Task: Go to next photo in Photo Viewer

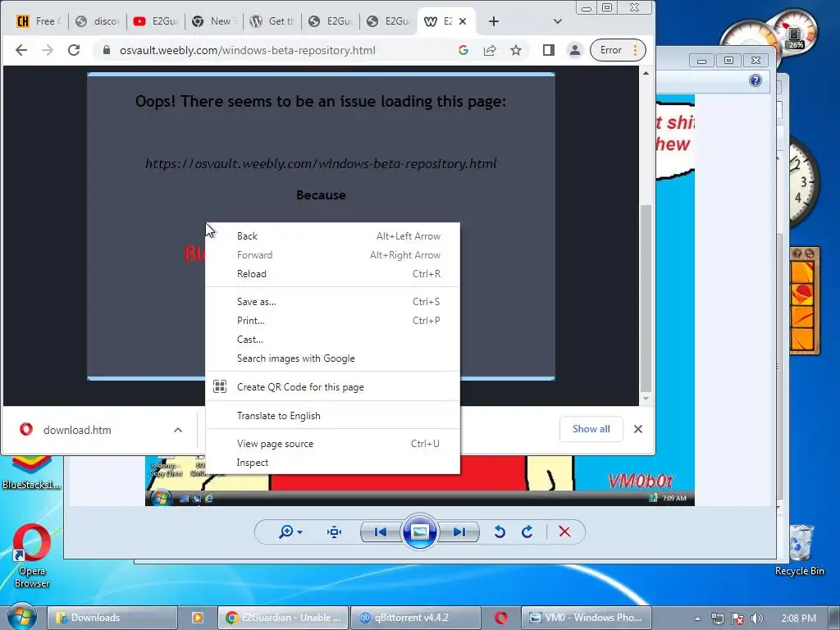Action: 459,532
